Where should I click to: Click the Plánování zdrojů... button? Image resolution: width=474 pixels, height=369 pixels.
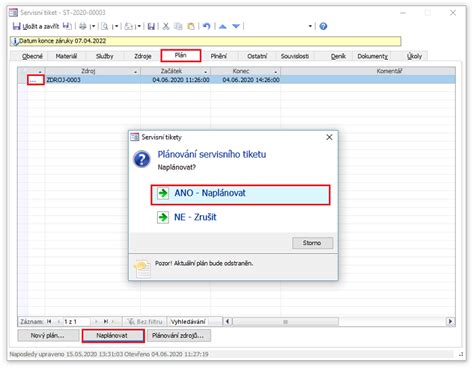click(x=178, y=336)
